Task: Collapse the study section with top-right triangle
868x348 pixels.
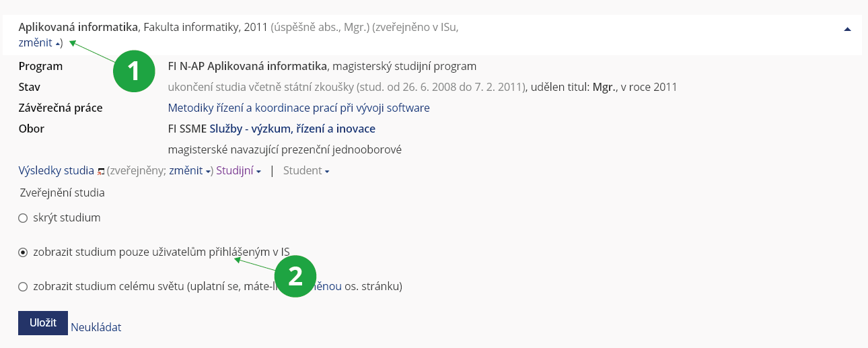Action: 847,29
